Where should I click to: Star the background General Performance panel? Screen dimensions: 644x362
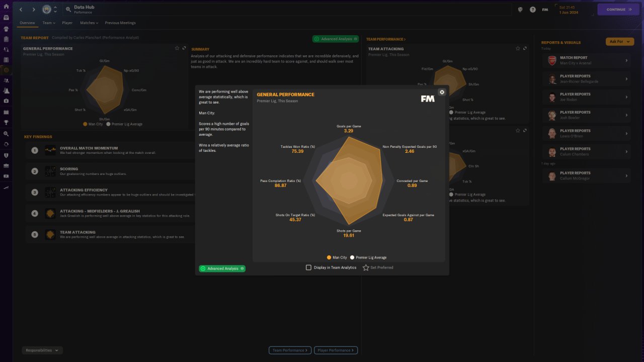tap(177, 48)
